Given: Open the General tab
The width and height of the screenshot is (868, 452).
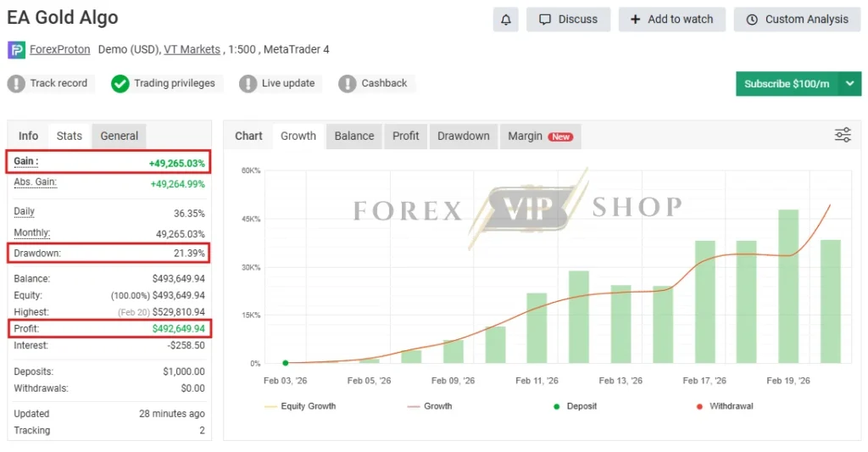Looking at the screenshot, I should click(x=119, y=136).
